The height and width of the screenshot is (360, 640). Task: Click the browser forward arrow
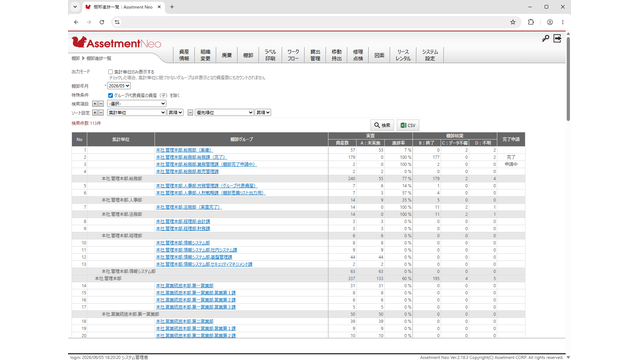pyautogui.click(x=89, y=22)
